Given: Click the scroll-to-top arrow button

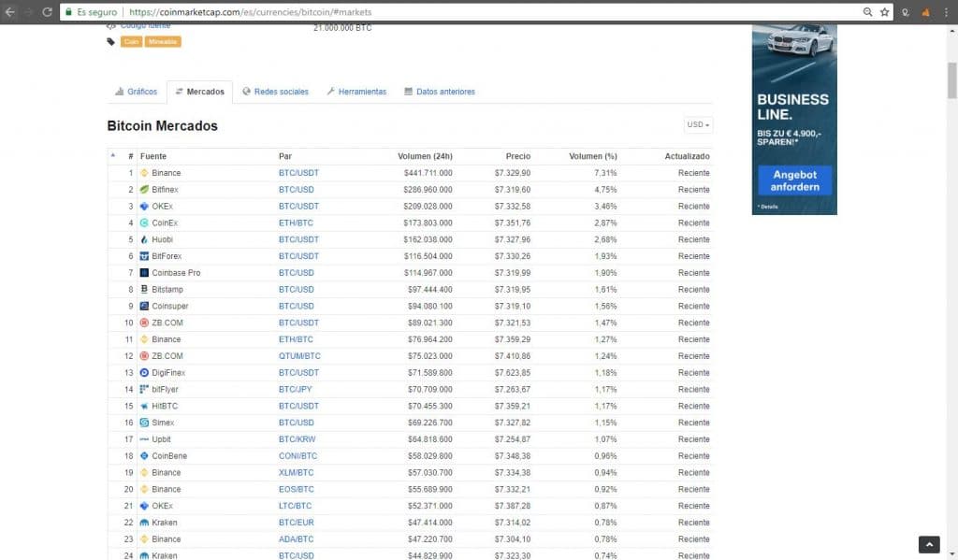Looking at the screenshot, I should pyautogui.click(x=929, y=544).
